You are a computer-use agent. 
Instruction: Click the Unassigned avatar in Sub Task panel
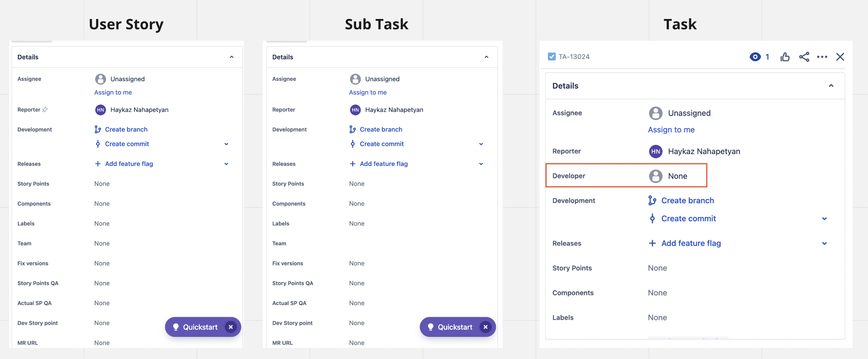click(355, 79)
